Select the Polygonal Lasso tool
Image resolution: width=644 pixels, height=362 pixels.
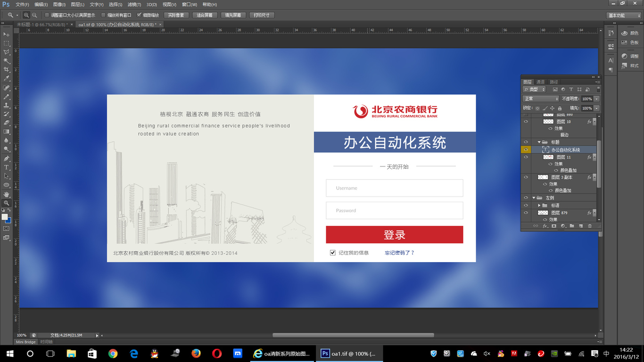(x=6, y=52)
